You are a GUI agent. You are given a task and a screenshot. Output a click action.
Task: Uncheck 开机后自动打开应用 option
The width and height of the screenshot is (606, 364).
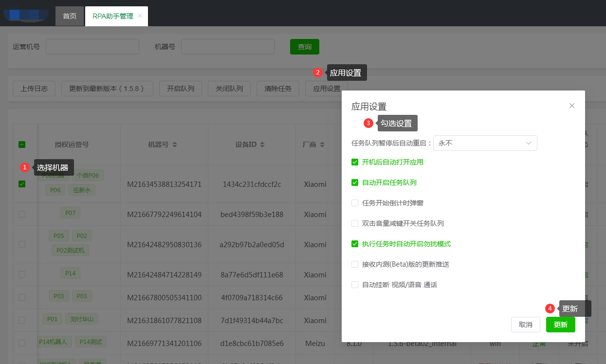tap(355, 162)
